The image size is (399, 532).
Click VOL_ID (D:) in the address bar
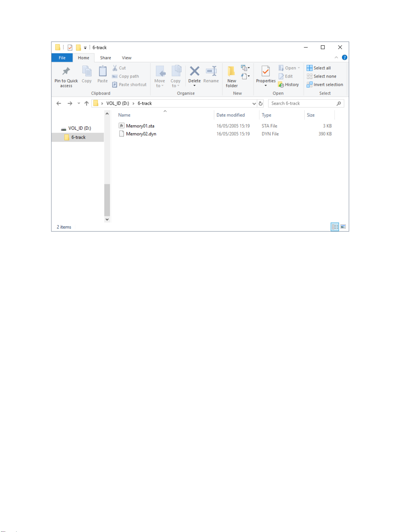click(x=117, y=103)
